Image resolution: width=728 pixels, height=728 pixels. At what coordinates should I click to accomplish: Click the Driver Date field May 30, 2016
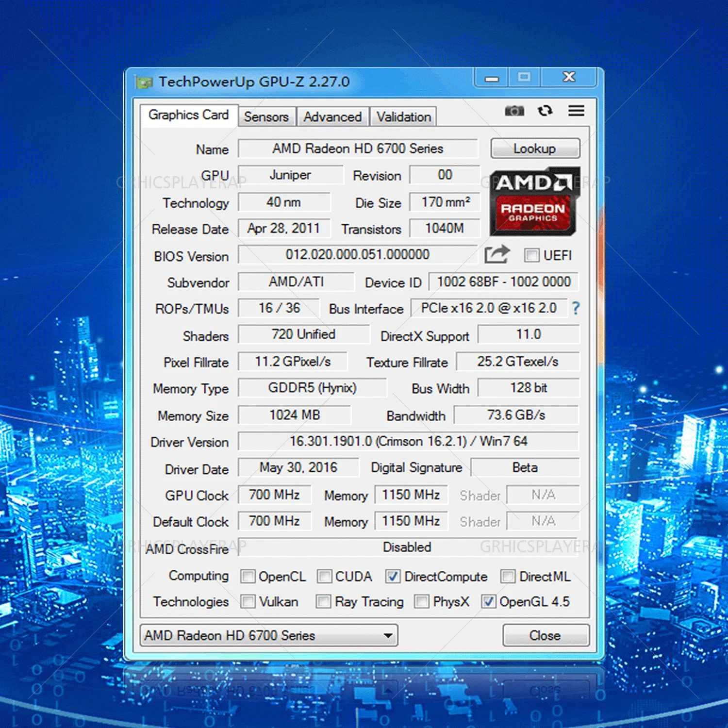click(298, 467)
